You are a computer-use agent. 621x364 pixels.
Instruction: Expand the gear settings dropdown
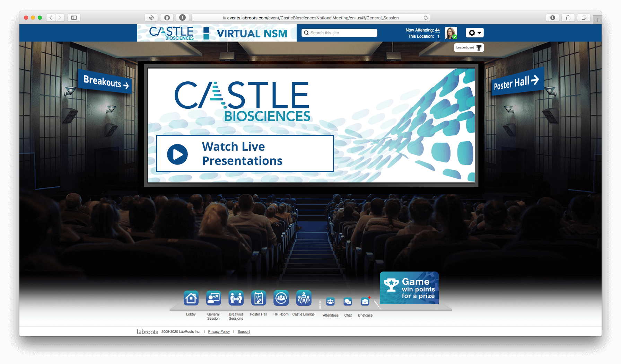click(x=475, y=33)
